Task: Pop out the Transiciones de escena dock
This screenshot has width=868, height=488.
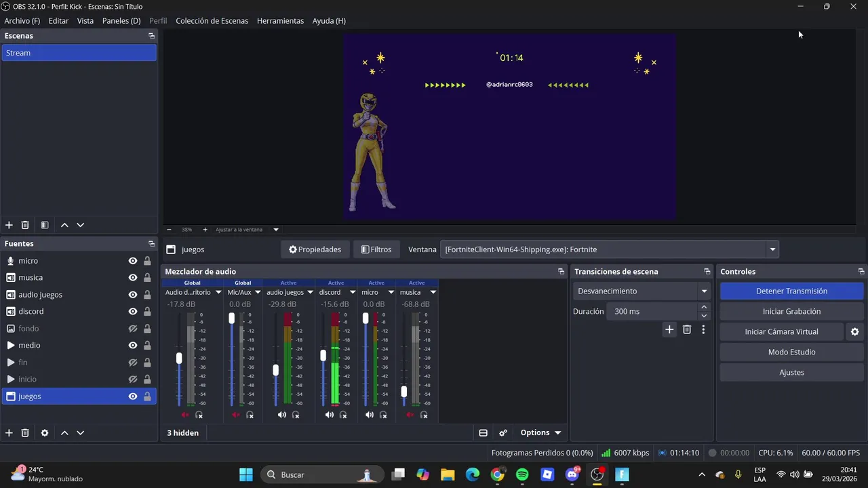Action: (707, 272)
